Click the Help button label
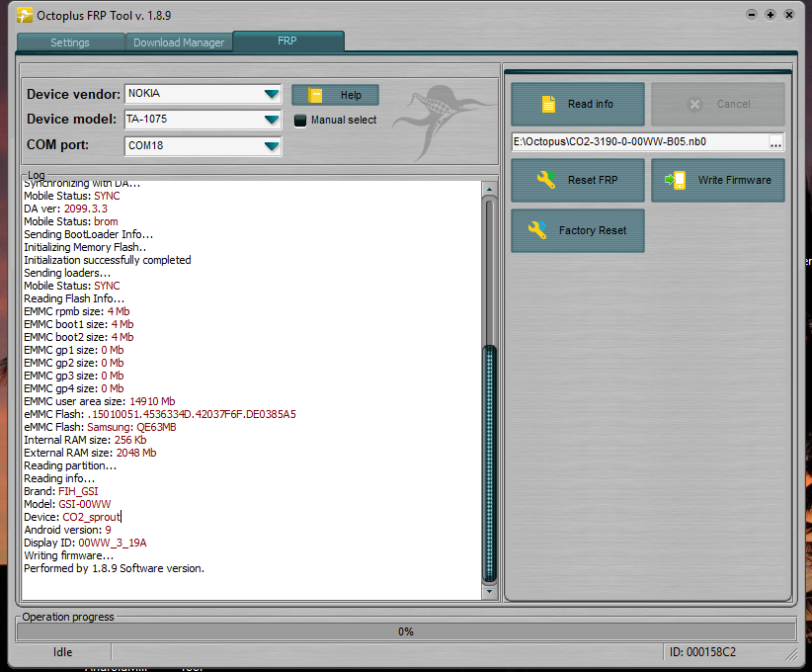 tap(351, 95)
